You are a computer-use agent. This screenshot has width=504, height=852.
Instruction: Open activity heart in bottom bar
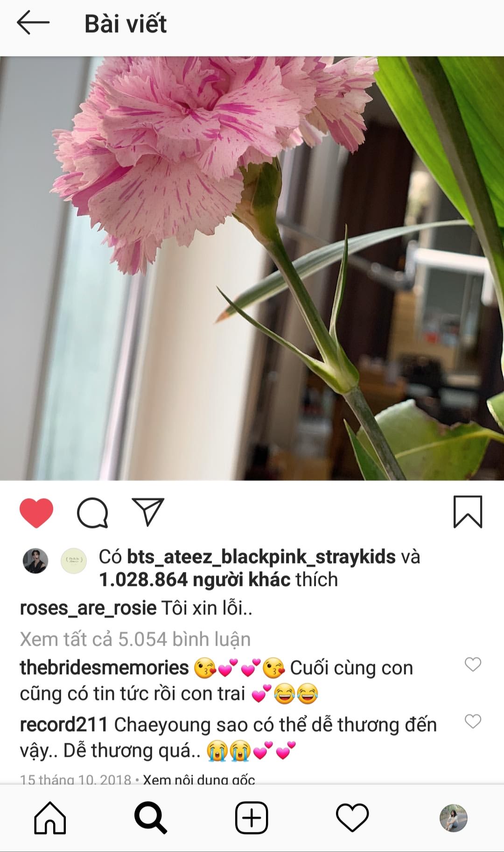352,818
